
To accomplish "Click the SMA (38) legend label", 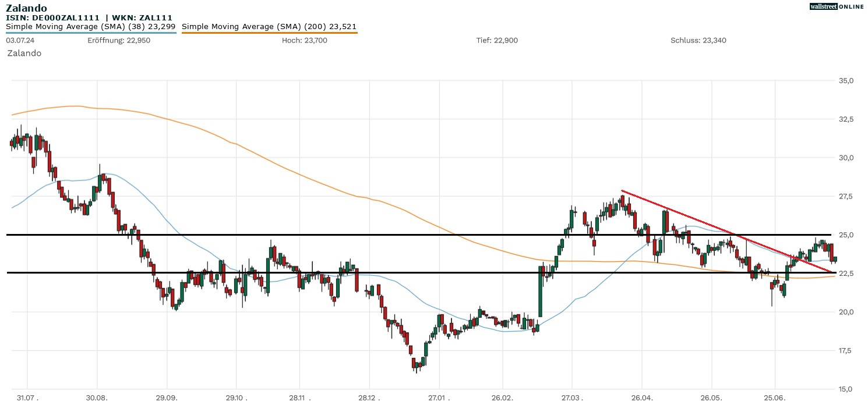I will [91, 26].
